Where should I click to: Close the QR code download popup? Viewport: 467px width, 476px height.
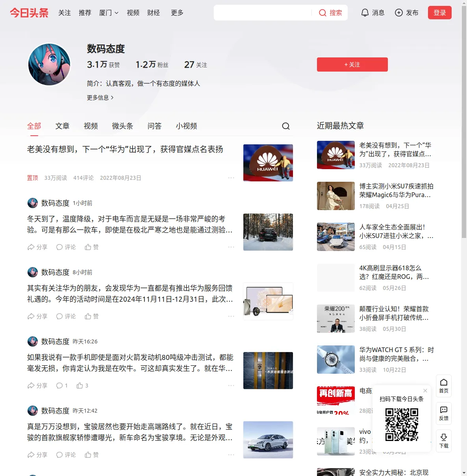click(425, 391)
